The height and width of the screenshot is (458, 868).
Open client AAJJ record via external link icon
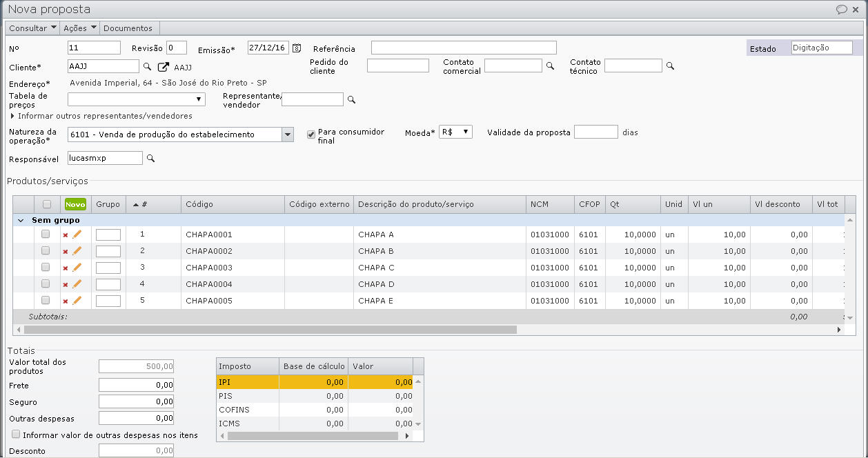[x=164, y=67]
